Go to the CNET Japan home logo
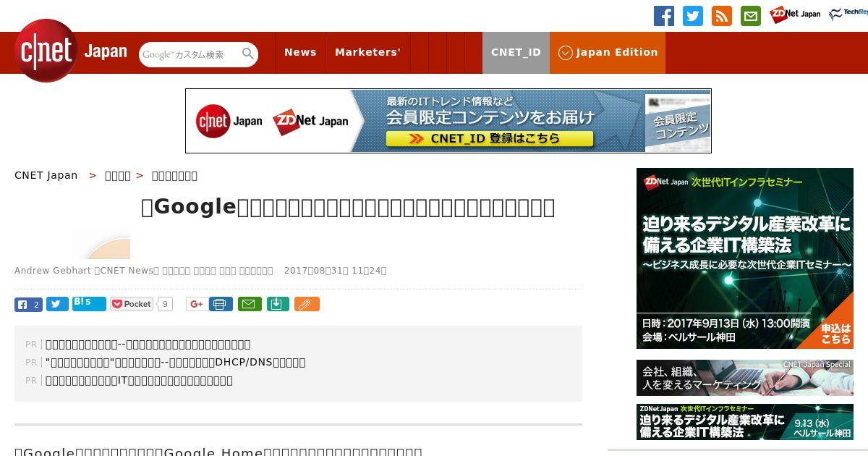This screenshot has width=868, height=456. point(70,51)
